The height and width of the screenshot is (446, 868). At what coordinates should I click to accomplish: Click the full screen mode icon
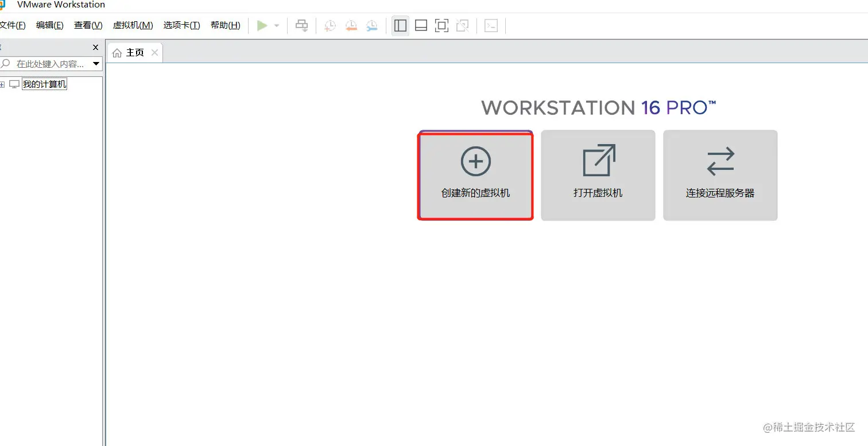point(441,25)
